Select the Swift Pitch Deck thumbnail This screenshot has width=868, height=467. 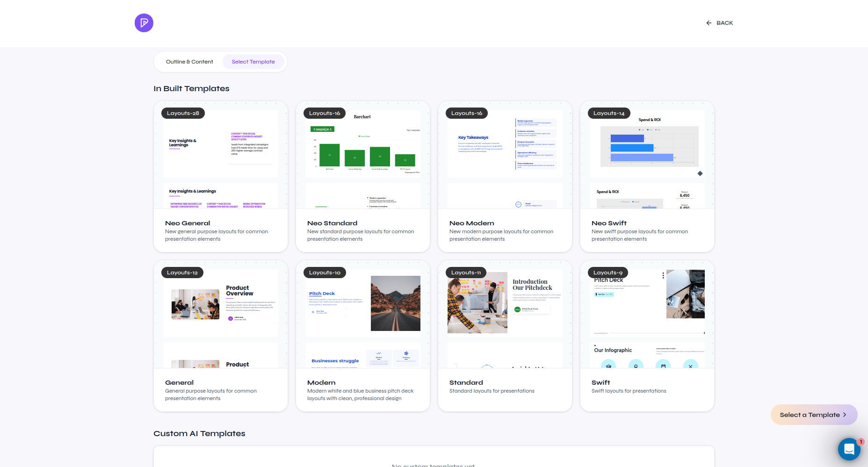pyautogui.click(x=647, y=303)
